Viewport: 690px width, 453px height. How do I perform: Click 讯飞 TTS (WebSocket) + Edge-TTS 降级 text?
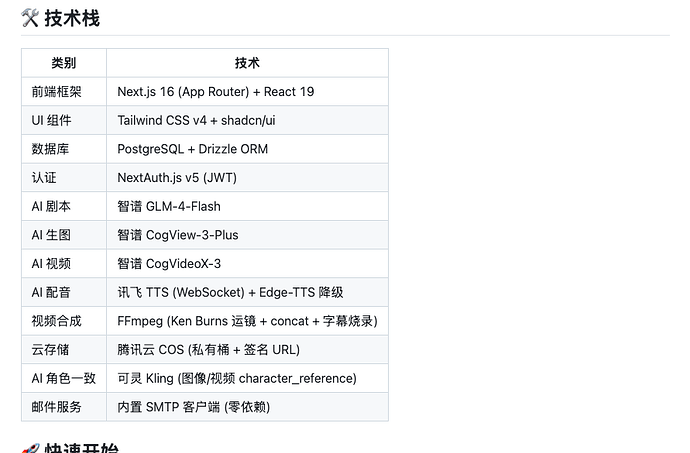(x=230, y=292)
